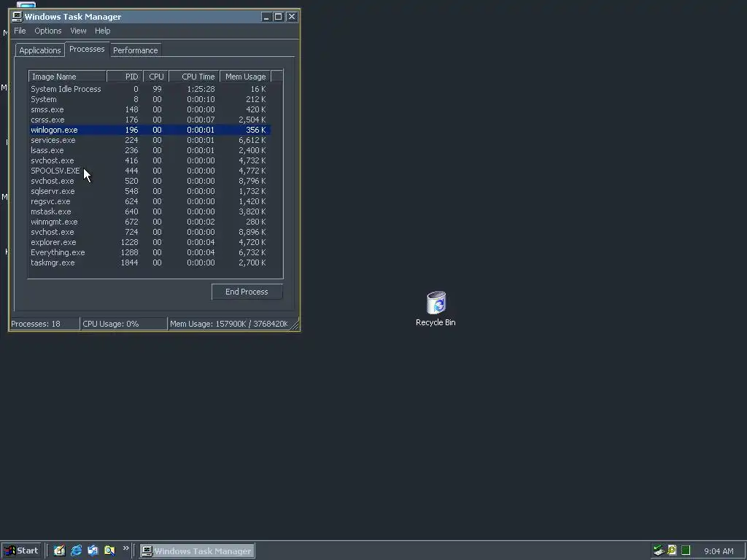Screen dimensions: 747x560
Task: Select the smss.exe process row
Action: coord(150,109)
